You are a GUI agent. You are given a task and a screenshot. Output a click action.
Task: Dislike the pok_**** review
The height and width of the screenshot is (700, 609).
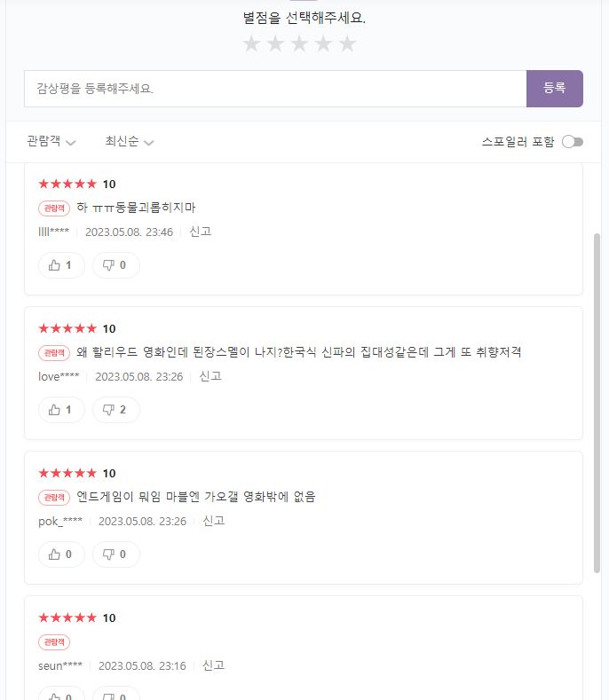click(x=116, y=554)
